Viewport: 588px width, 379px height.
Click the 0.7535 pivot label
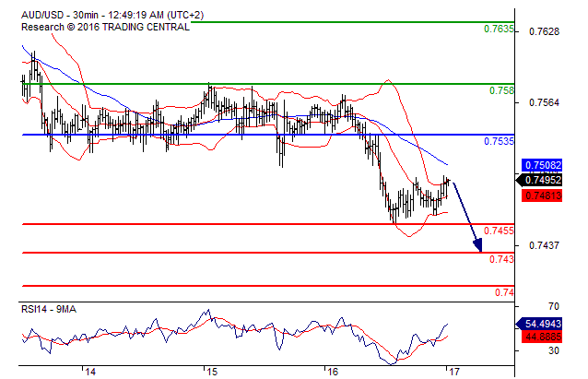click(499, 141)
